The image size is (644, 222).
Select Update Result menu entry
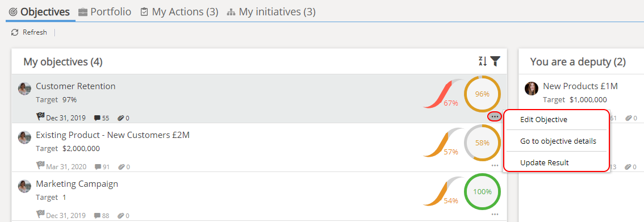(544, 162)
